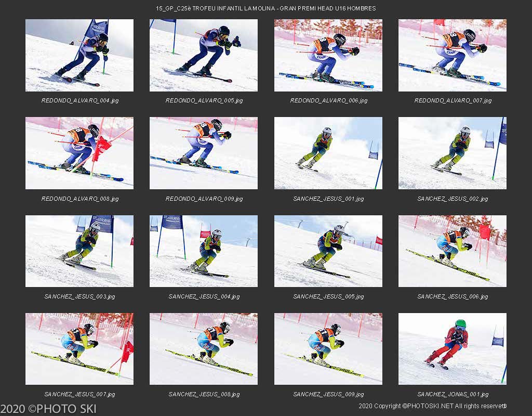Click the SANCHEZ_JESUS_009.jpg image
The width and height of the screenshot is (532, 416).
pyautogui.click(x=328, y=349)
